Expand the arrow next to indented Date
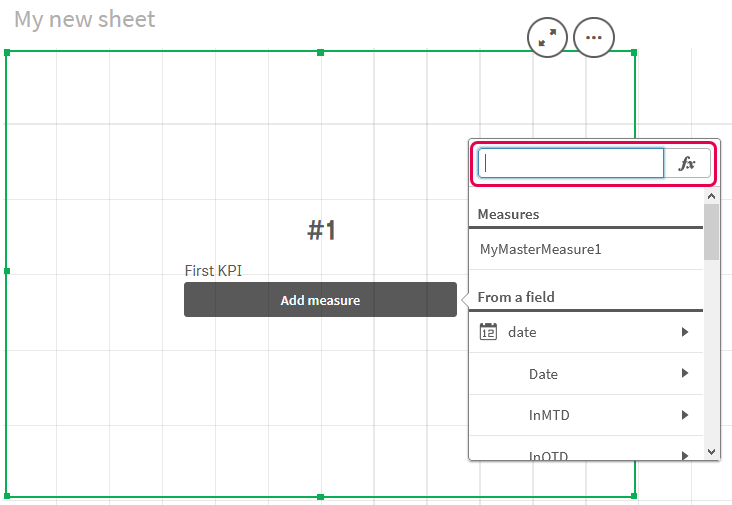 click(x=685, y=374)
